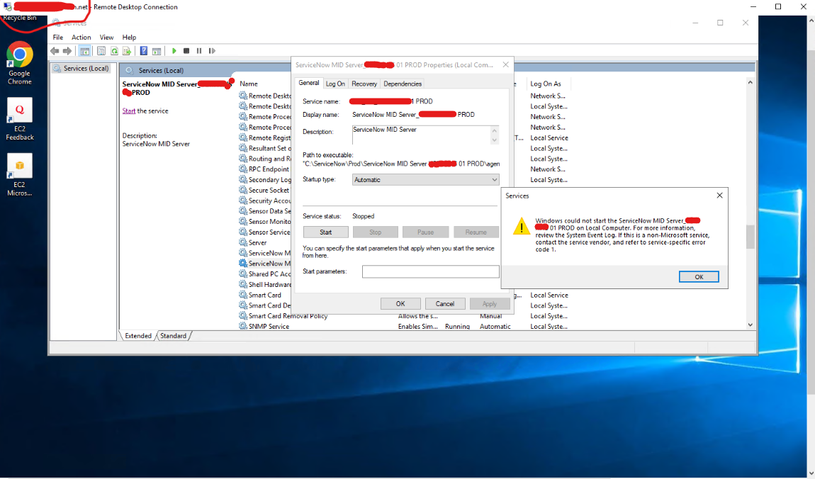This screenshot has height=479, width=815.
Task: Open the Action menu
Action: point(81,37)
